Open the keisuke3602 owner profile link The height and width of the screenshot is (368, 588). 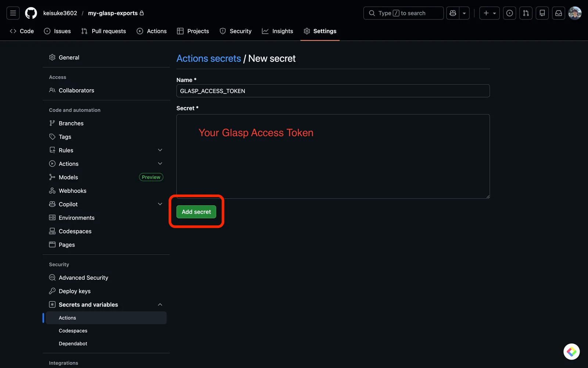pos(60,13)
